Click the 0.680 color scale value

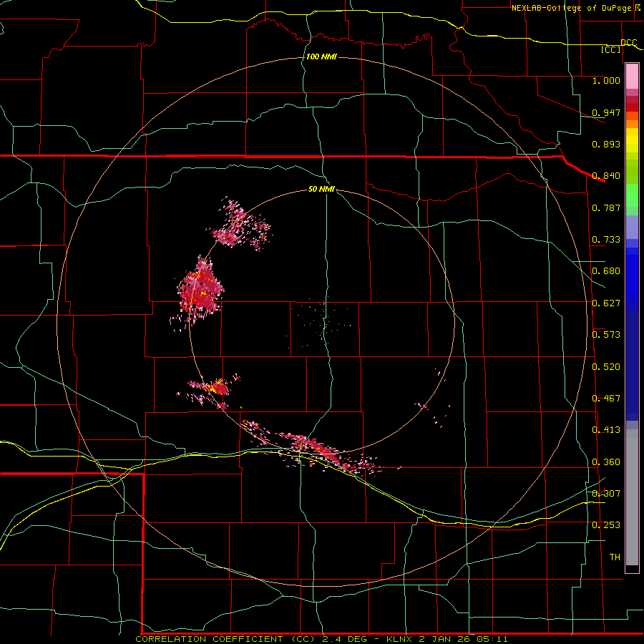tap(606, 271)
